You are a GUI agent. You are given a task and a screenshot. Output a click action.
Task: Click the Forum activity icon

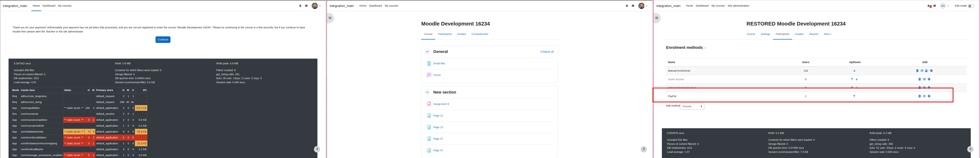tap(429, 75)
